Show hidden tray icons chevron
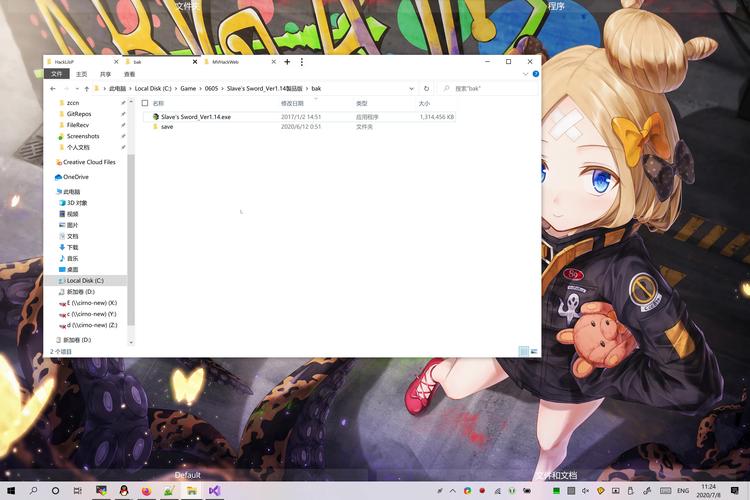Screen dimensions: 750x500 coord(452,490)
